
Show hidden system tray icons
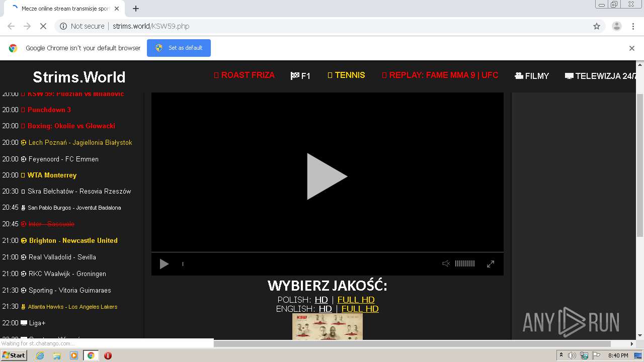pyautogui.click(x=561, y=355)
